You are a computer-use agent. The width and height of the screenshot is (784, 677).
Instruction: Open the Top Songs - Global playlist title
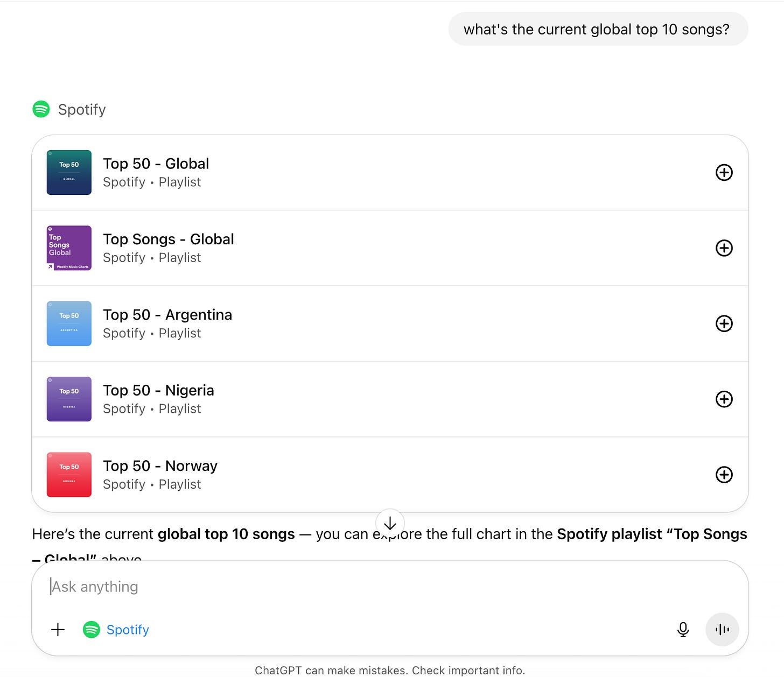click(x=169, y=239)
